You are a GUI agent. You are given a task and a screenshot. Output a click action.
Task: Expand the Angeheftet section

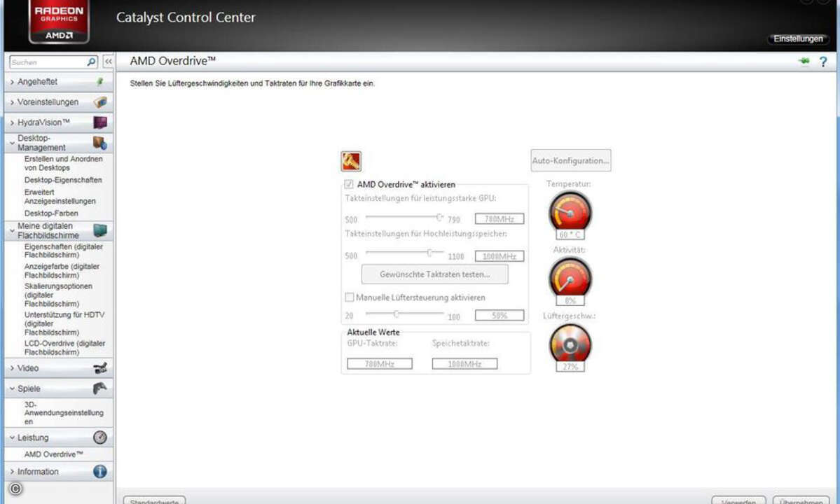click(x=37, y=82)
